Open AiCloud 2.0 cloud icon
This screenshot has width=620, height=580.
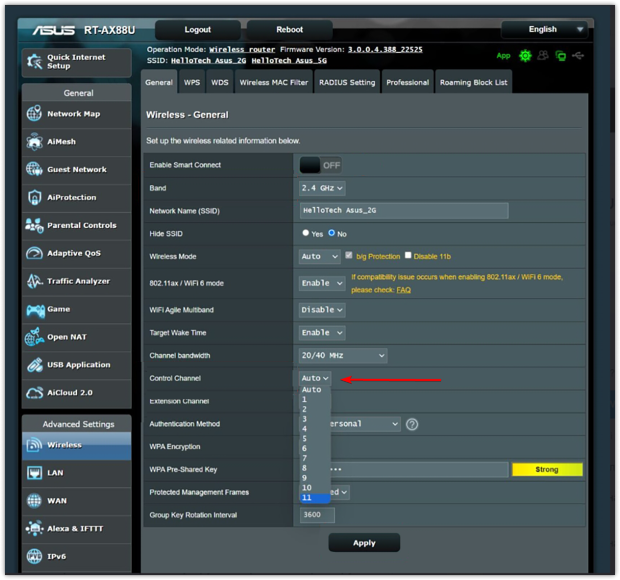34,393
